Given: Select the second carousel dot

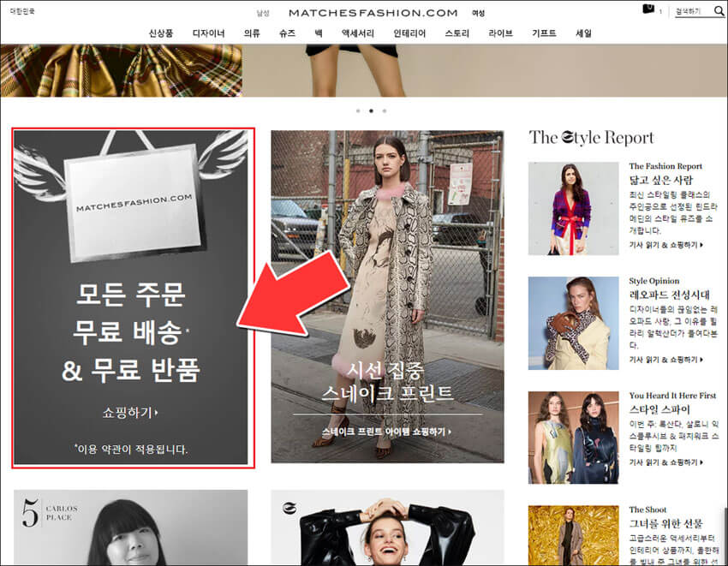Looking at the screenshot, I should click(x=371, y=111).
